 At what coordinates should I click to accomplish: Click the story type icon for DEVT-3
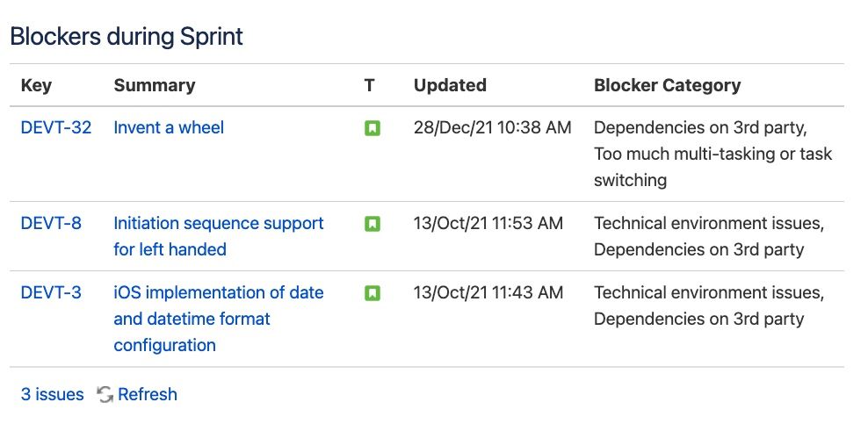point(373,294)
